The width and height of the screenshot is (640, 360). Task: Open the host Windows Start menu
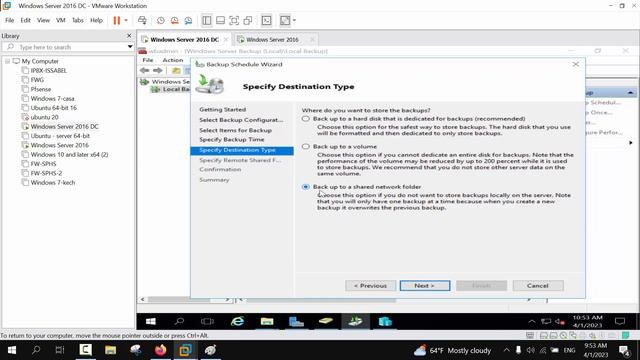click(x=12, y=350)
